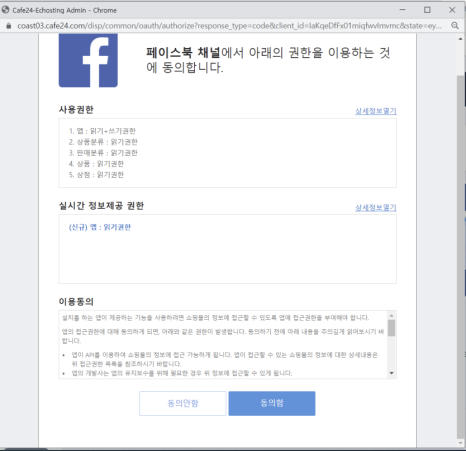Open 상세정보열기 link beside 실시간 정보제공 권한
The image size is (466, 451).
(376, 207)
